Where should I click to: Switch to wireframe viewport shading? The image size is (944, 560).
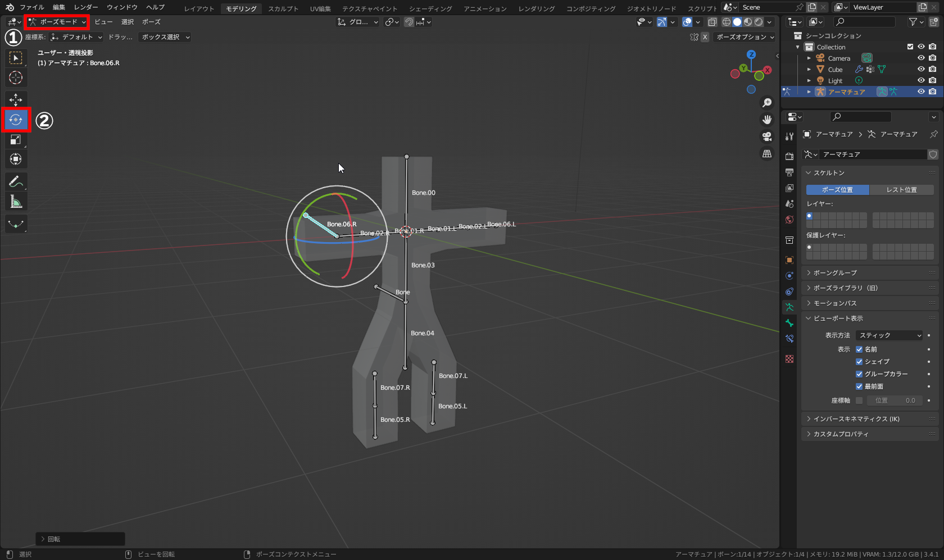[727, 22]
